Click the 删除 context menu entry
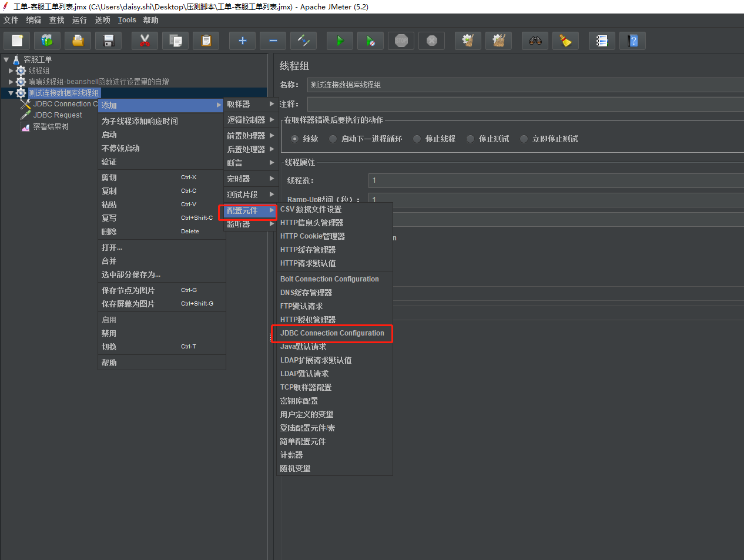744x560 pixels. click(x=162, y=232)
